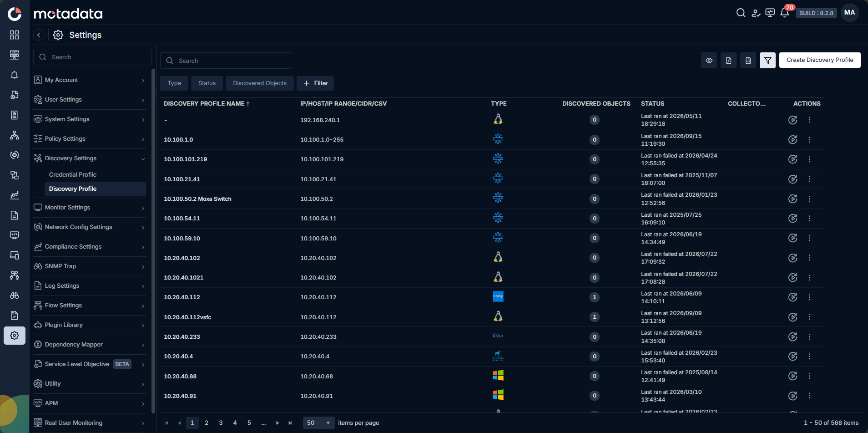The width and height of the screenshot is (868, 433).
Task: Open Real User Monitoring section
Action: 90,423
